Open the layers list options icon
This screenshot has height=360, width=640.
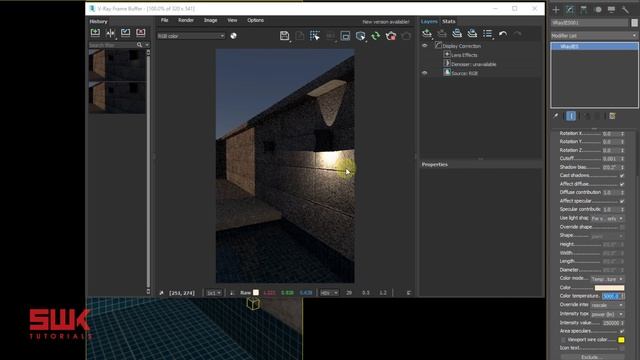pos(487,33)
